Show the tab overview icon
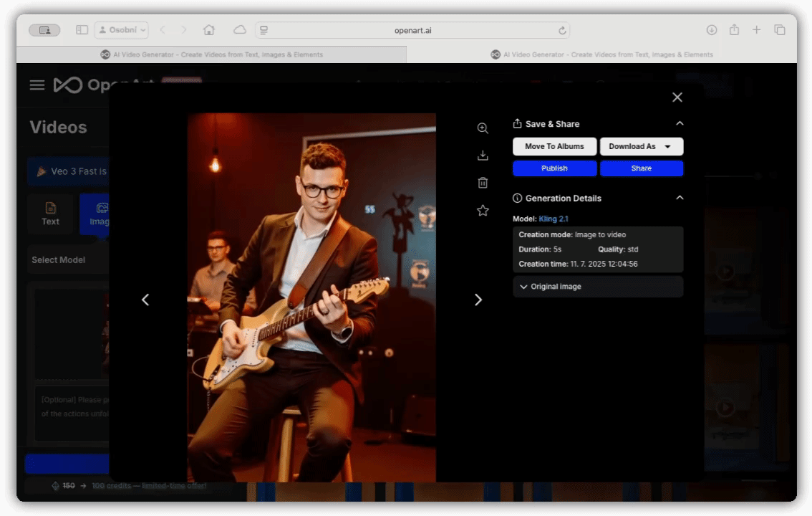Image resolution: width=812 pixels, height=516 pixels. (x=779, y=30)
